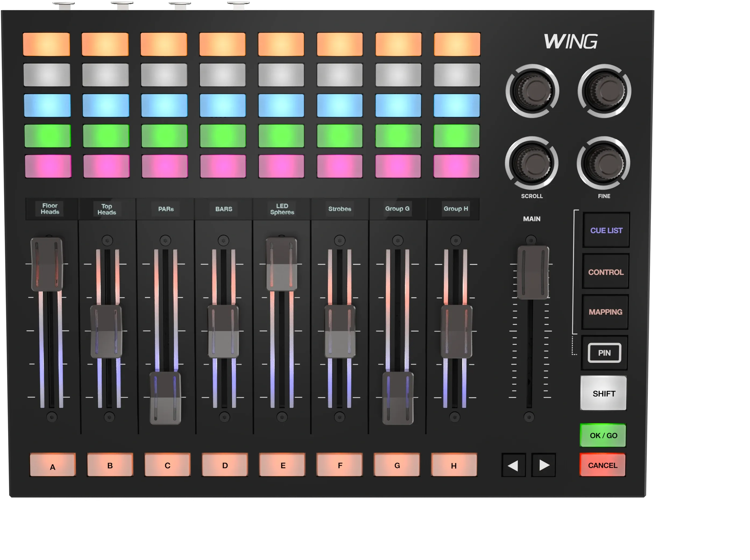Click the knob directly above SCROLL knob
Image resolution: width=750 pixels, height=560 pixels.
(532, 91)
